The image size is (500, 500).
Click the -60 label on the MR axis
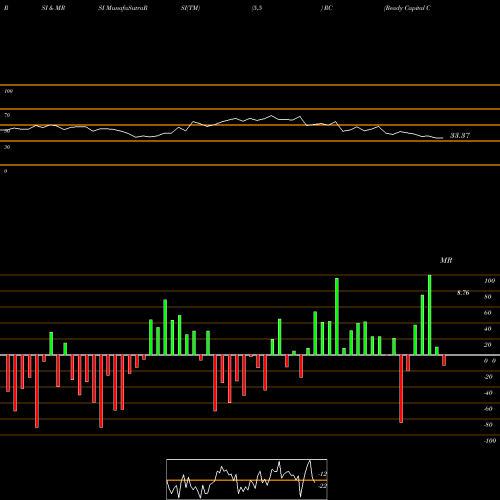coord(488,409)
